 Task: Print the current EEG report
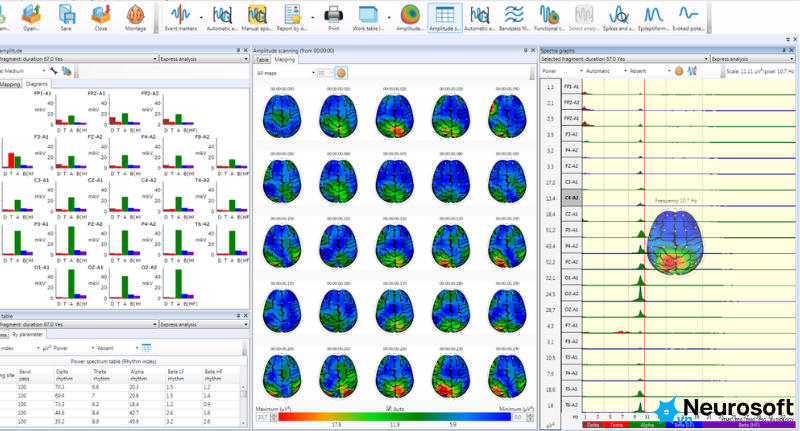[334, 18]
